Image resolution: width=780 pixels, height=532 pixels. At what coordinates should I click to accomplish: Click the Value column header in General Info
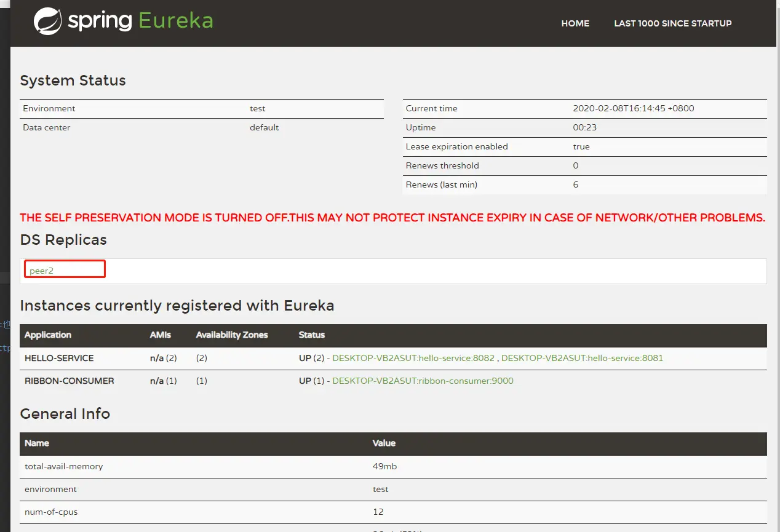click(x=384, y=443)
